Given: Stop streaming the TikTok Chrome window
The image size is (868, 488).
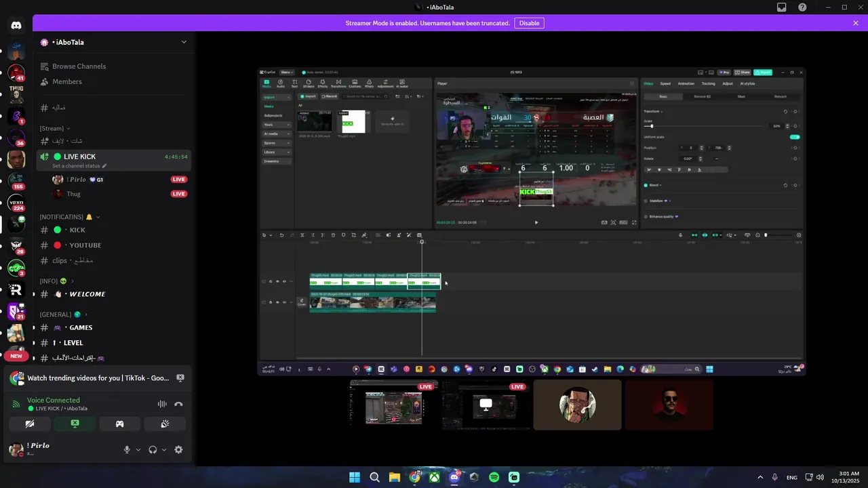Looking at the screenshot, I should (x=180, y=378).
